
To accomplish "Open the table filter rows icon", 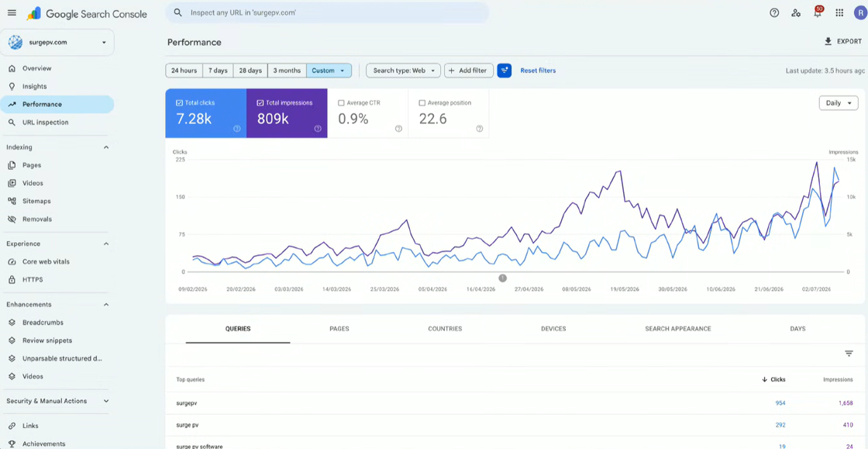I will 849,353.
